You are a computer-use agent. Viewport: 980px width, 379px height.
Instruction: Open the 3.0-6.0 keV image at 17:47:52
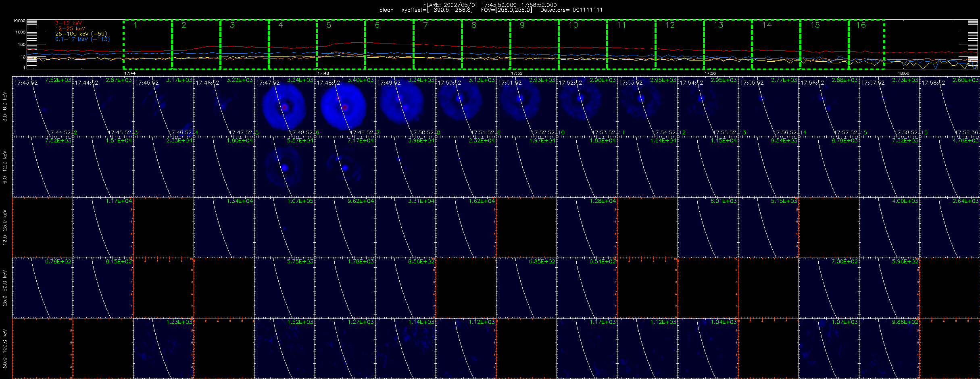tap(284, 106)
